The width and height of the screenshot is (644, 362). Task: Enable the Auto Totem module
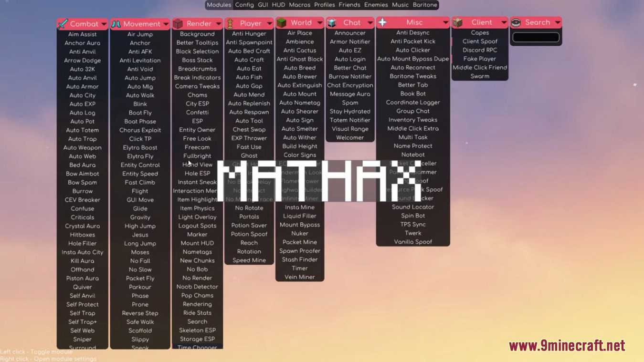tap(83, 130)
